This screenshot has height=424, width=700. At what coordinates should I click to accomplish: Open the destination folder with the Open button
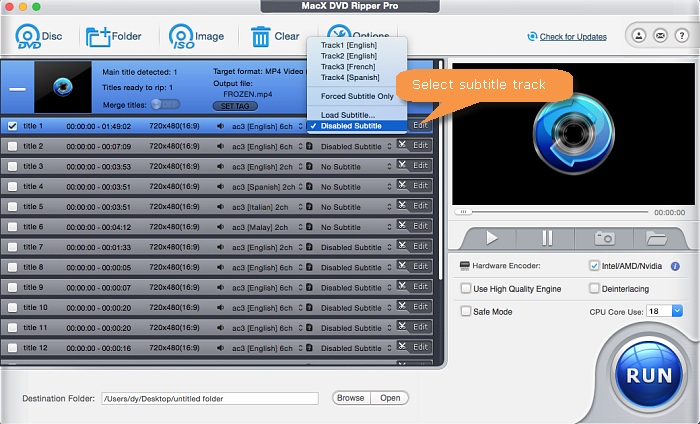(x=390, y=398)
